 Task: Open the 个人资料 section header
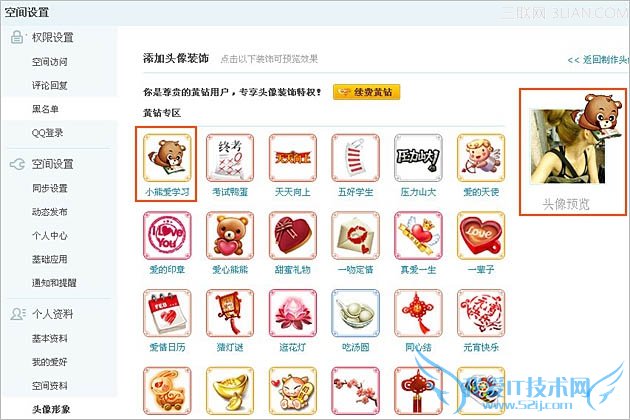[52, 314]
